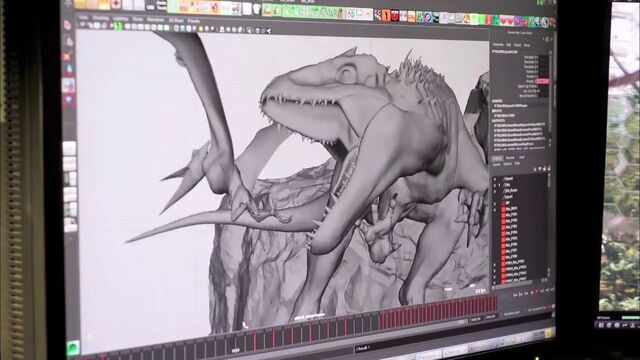Open the Renderer menu in the viewport panel

pyautogui.click(x=155, y=19)
